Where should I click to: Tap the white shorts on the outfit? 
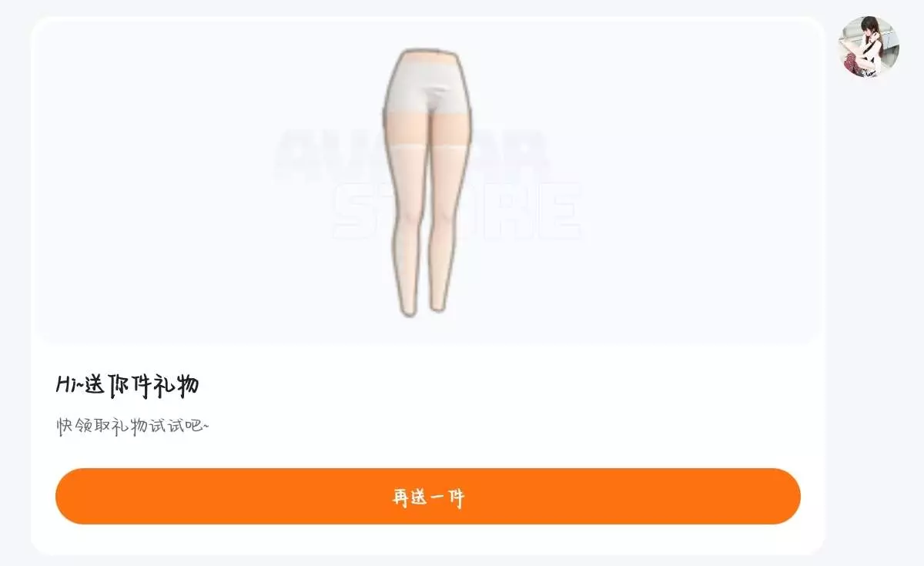427,89
